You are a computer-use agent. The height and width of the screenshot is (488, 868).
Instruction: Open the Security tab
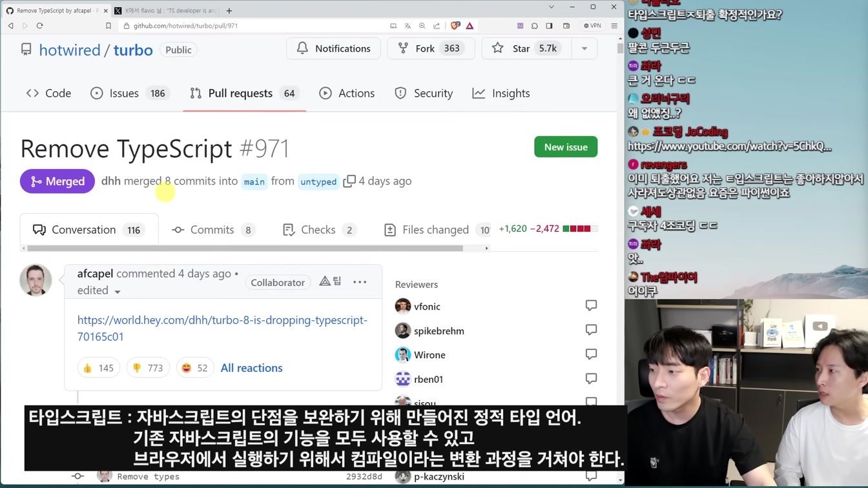424,93
